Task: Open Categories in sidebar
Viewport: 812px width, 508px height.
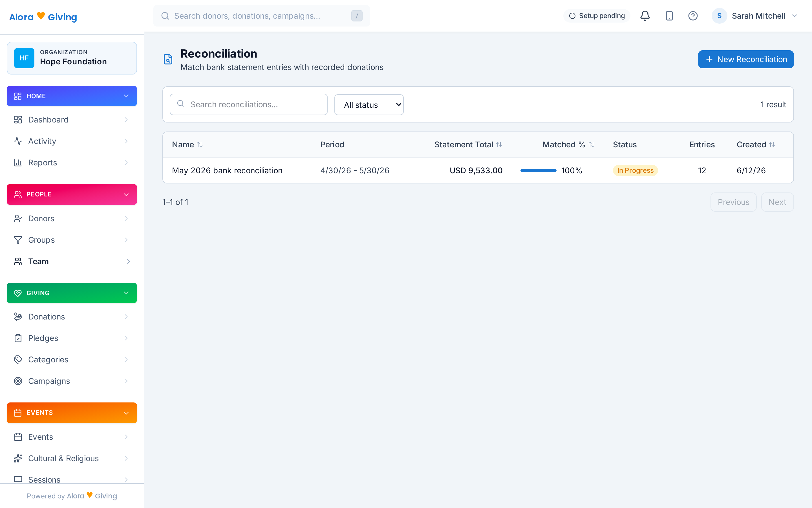Action: [x=72, y=360]
